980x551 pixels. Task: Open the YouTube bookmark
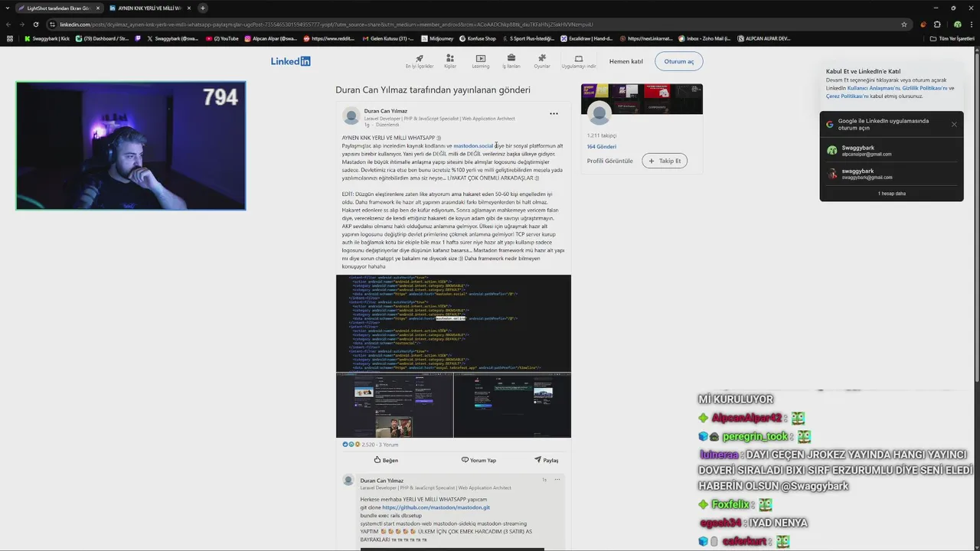click(222, 38)
